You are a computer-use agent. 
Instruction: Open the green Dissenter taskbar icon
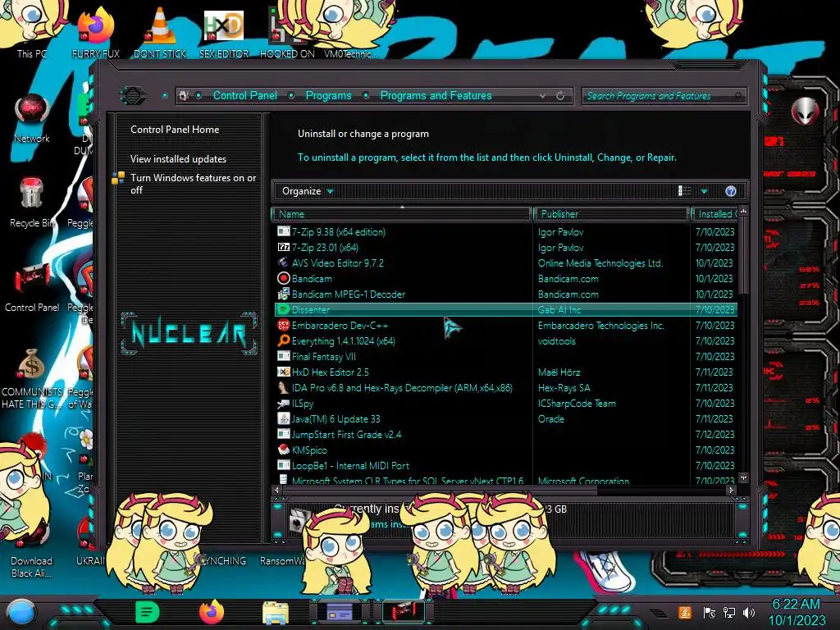click(147, 612)
